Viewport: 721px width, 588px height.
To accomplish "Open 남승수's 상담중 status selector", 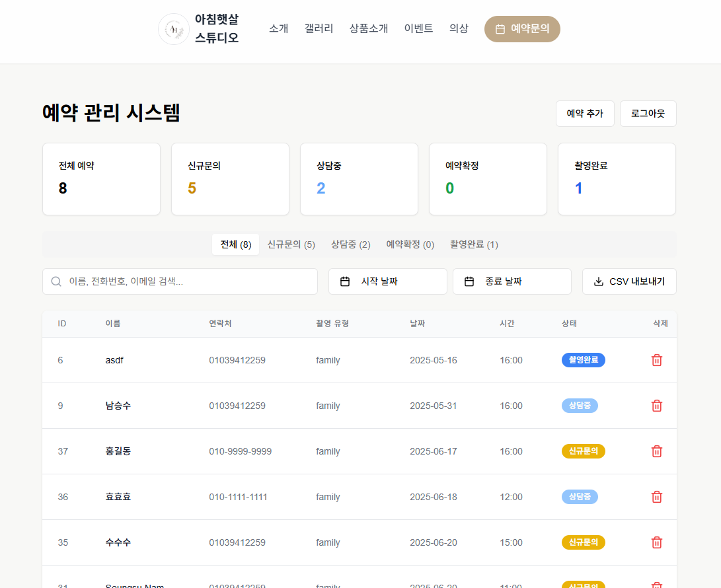I will click(x=580, y=406).
